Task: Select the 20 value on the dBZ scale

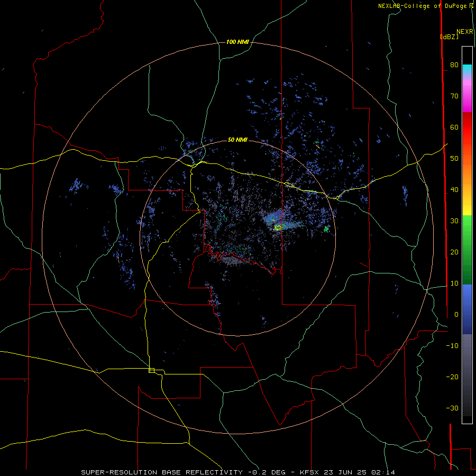Action: 454,252
